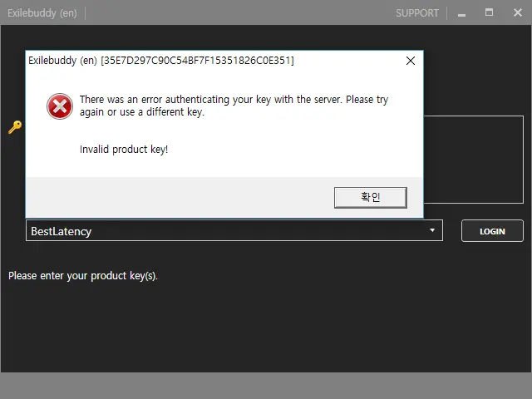Click the LOGIN button
This screenshot has height=399, width=532.
[492, 231]
